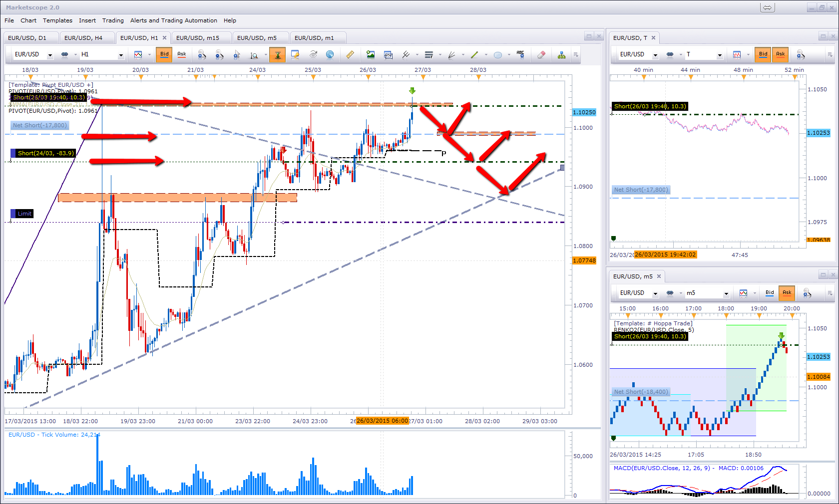The width and height of the screenshot is (839, 504).
Task: Click the green hierarchy tree icon
Action: click(562, 54)
